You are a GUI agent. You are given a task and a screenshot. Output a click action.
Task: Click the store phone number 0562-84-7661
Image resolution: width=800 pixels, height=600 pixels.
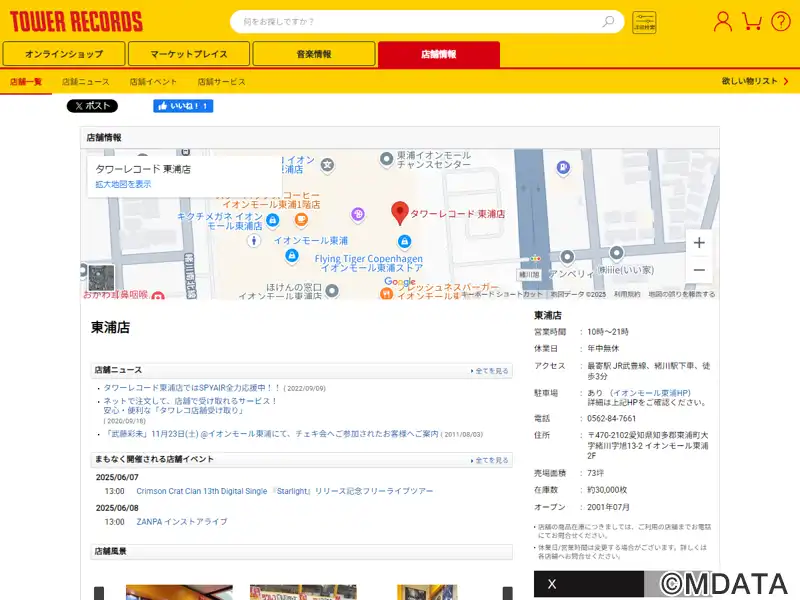click(x=611, y=418)
